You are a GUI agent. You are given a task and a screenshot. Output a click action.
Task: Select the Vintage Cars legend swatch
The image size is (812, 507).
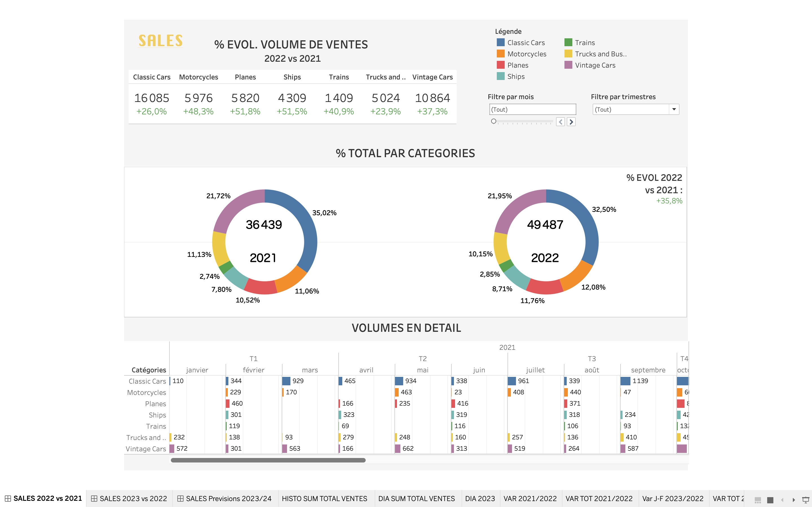[568, 65]
